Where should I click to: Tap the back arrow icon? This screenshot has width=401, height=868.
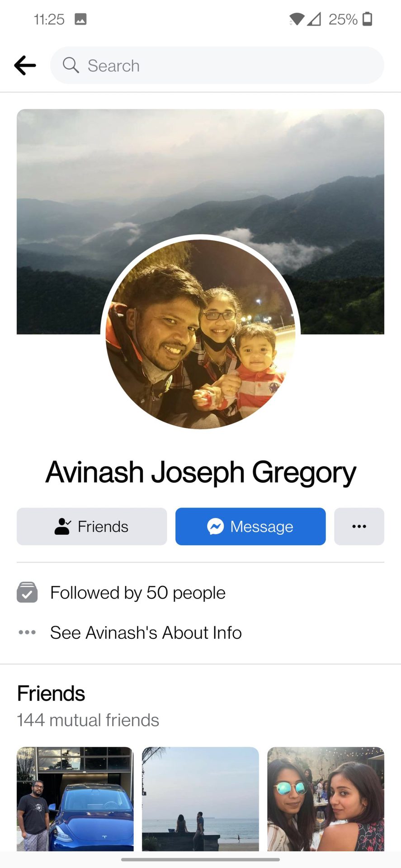[25, 66]
